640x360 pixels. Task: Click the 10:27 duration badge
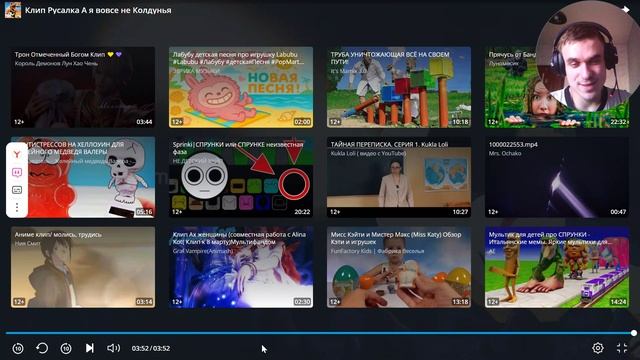(x=460, y=212)
